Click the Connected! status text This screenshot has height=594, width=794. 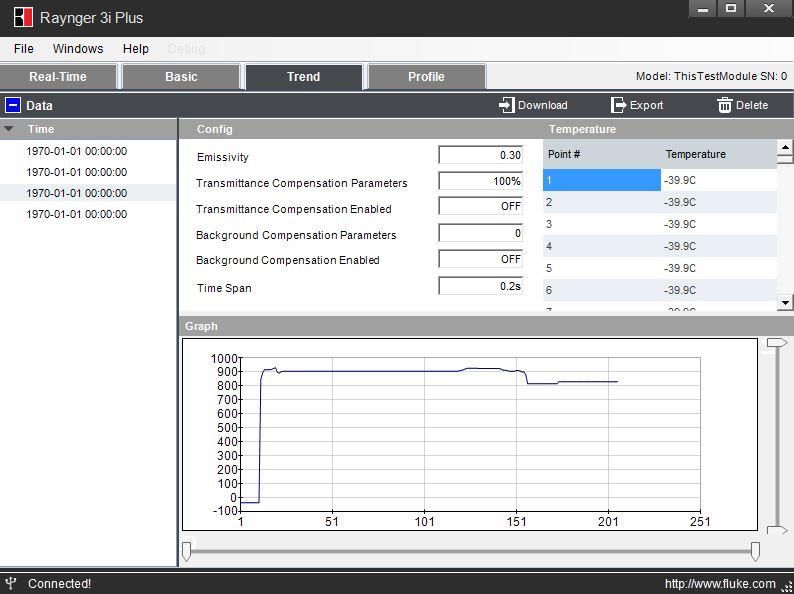click(x=59, y=584)
